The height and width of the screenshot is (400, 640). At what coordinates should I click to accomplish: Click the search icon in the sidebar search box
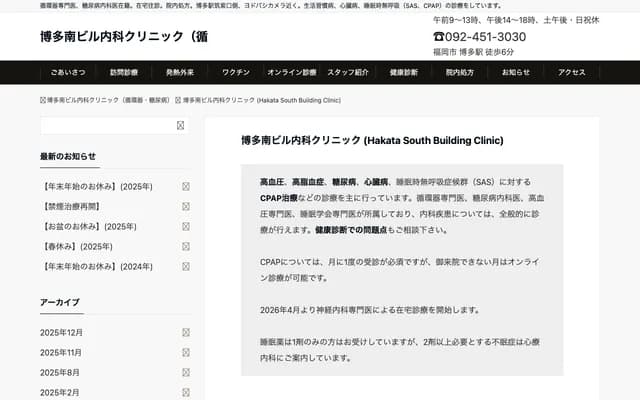coord(180,126)
